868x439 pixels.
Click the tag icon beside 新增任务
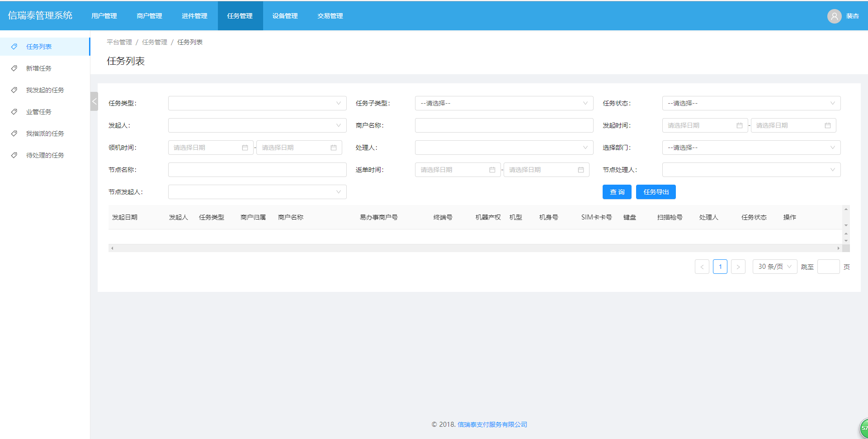(x=14, y=68)
